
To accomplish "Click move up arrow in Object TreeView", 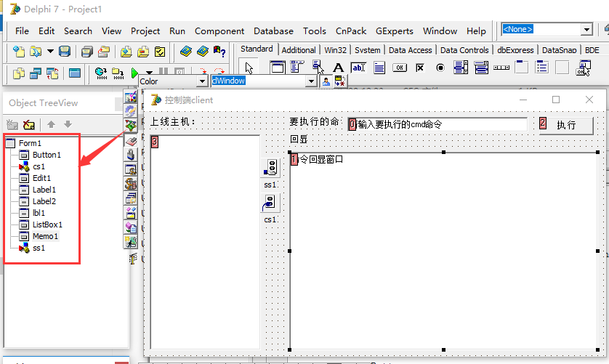I will click(51, 124).
